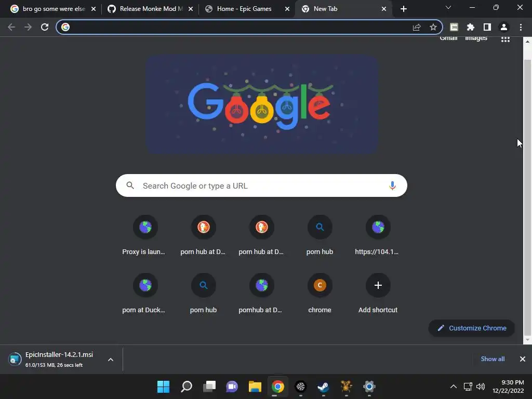Open the dark round taskbar icon next to Chrome
The width and height of the screenshot is (532, 399).
[301, 387]
